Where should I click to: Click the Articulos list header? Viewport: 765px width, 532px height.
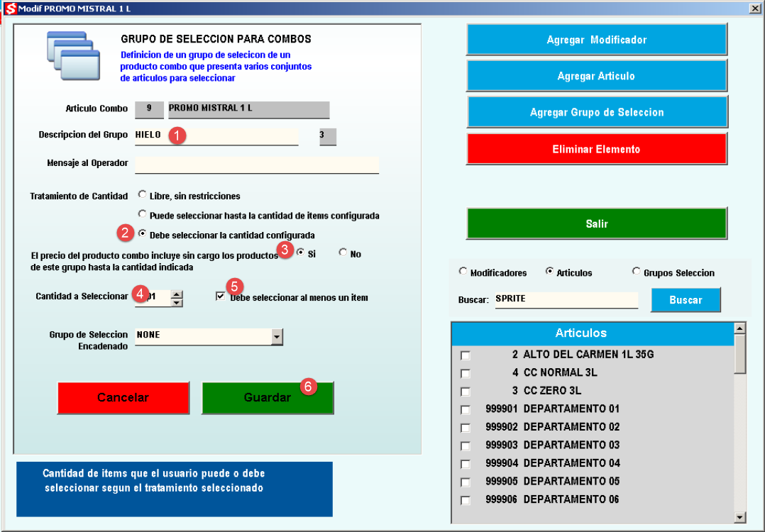[x=593, y=333]
